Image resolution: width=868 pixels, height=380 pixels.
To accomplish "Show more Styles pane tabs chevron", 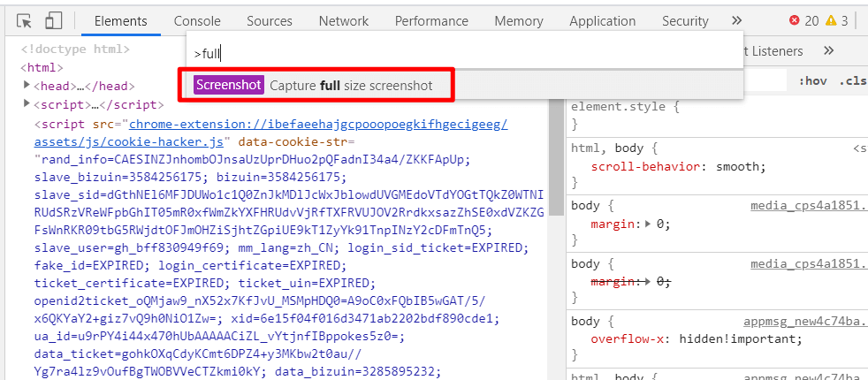I will (829, 51).
